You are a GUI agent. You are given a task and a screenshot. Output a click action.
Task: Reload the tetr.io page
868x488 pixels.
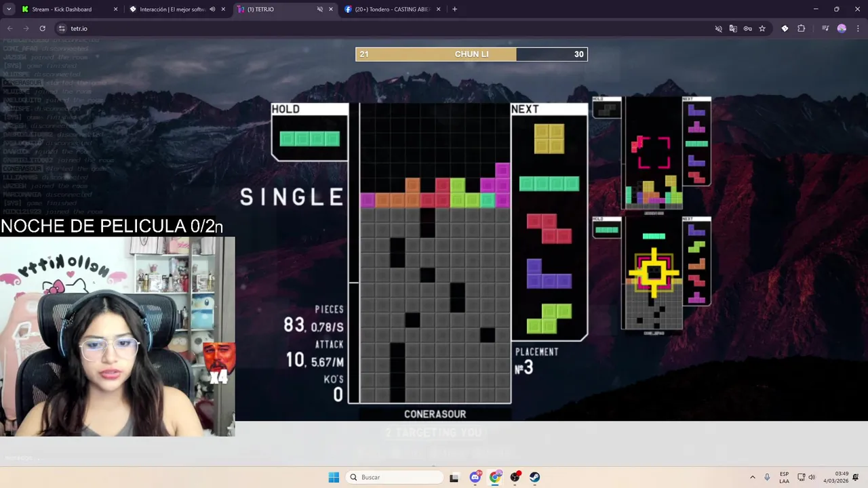[x=42, y=28]
